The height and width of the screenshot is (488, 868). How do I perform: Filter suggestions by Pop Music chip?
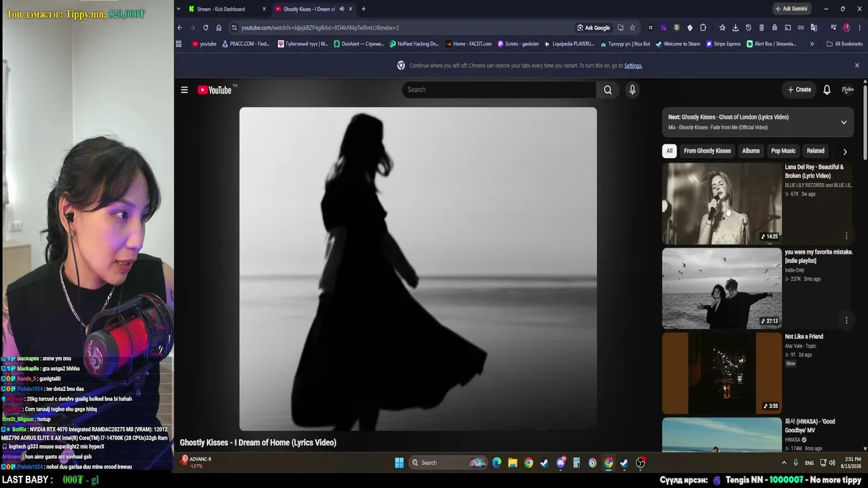click(783, 150)
